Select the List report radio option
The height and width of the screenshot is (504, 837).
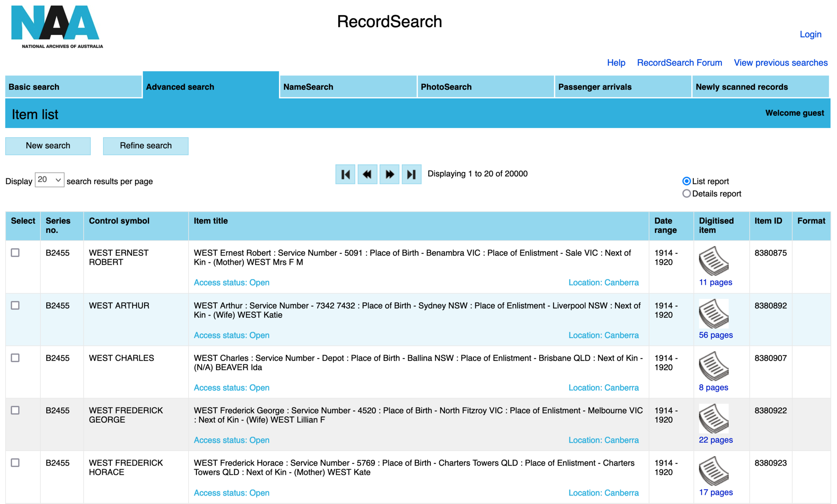[x=686, y=181]
